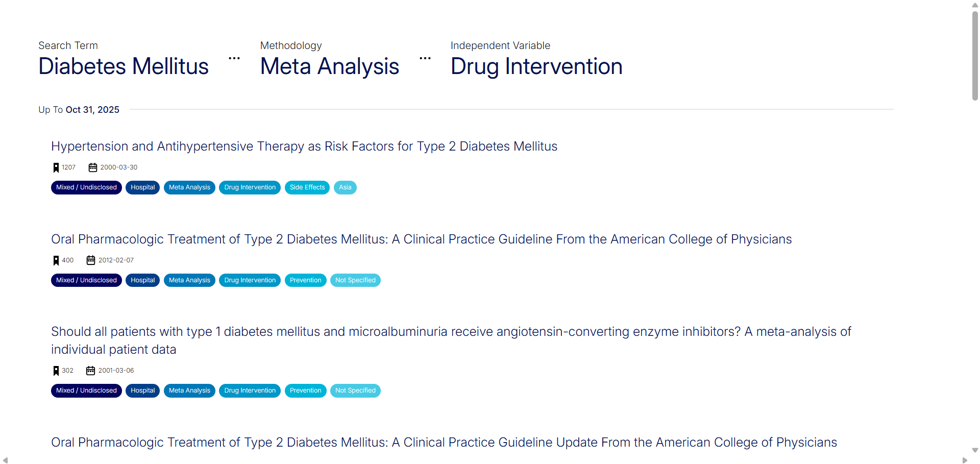Open Hypertension and Antihypertensive Therapy article
980x464 pixels.
click(304, 146)
